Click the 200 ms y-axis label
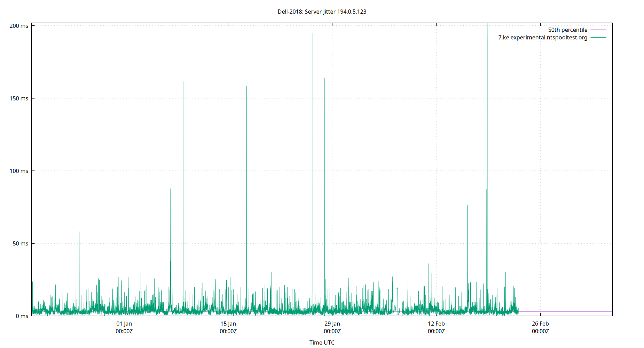The height and width of the screenshot is (348, 644). [x=20, y=25]
